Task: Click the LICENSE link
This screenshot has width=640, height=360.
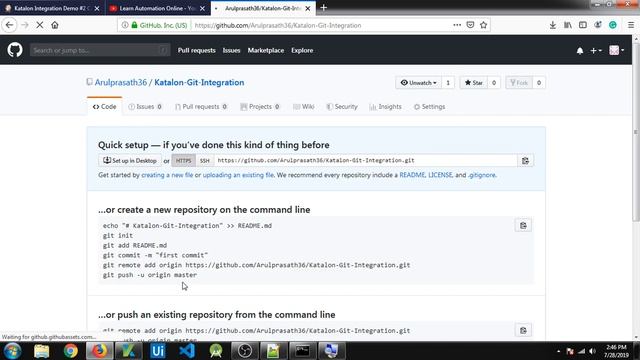Action: 440,175
